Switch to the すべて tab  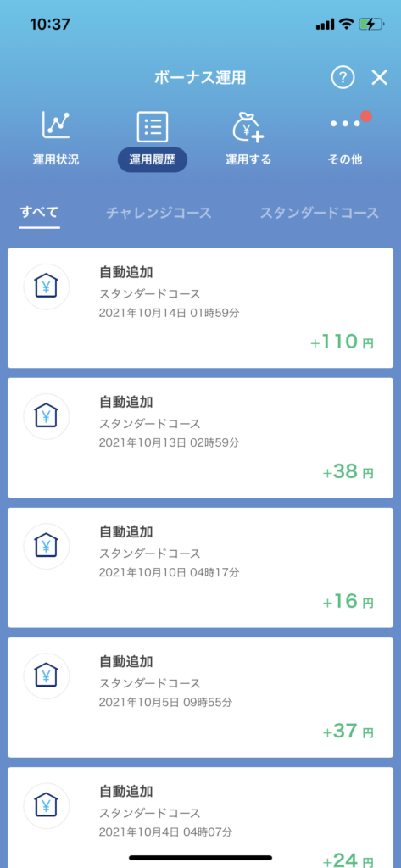(39, 213)
